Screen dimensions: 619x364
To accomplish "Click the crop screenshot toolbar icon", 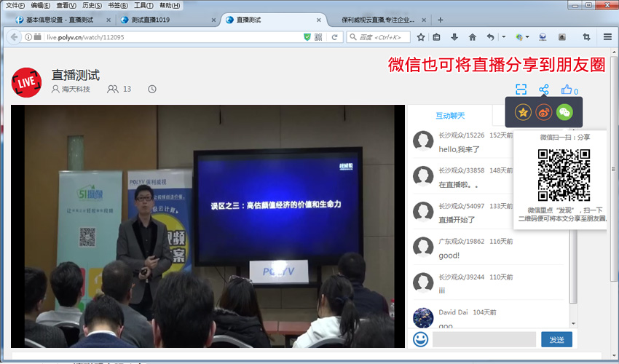I will tap(586, 37).
